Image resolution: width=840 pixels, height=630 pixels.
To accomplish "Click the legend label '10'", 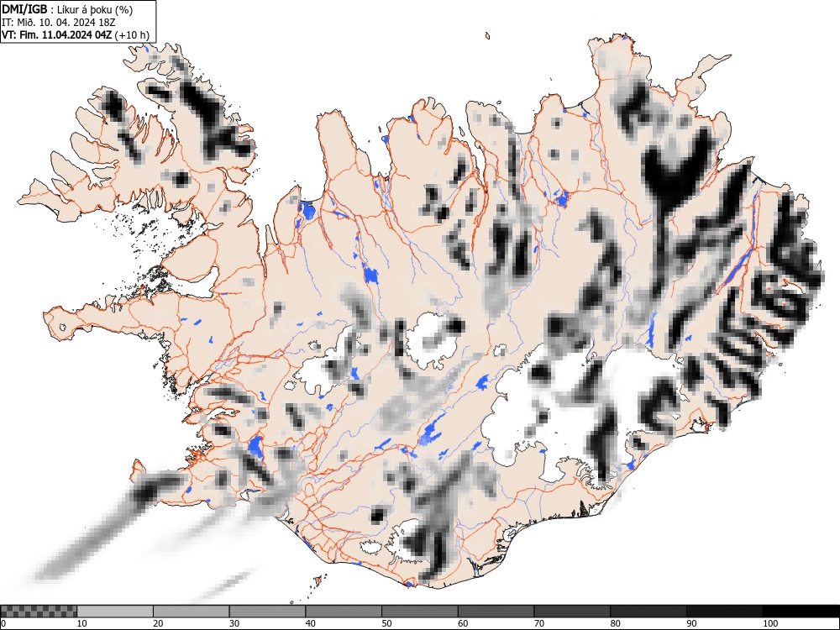I will [82, 623].
